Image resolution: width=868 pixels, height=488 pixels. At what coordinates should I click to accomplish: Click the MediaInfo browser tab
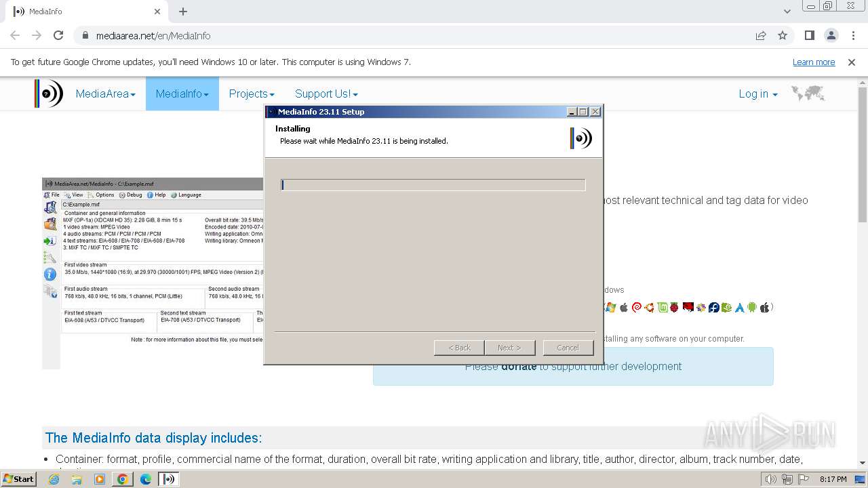[x=87, y=12]
